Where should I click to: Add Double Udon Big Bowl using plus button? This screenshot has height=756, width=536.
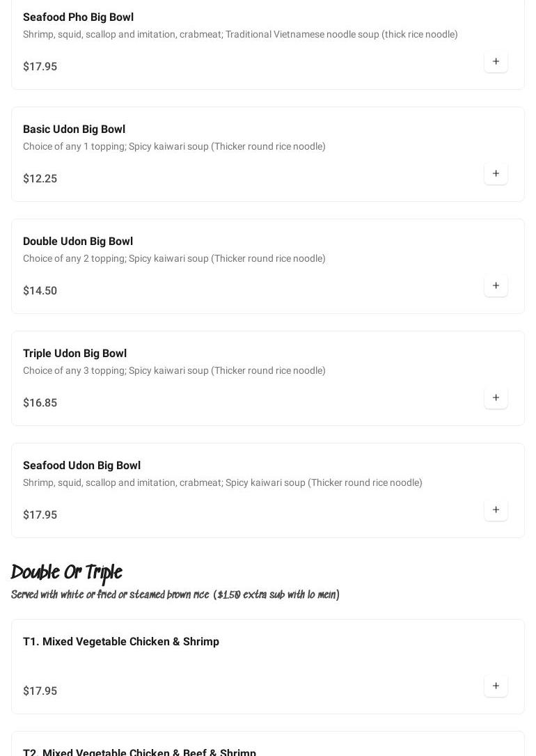496,285
